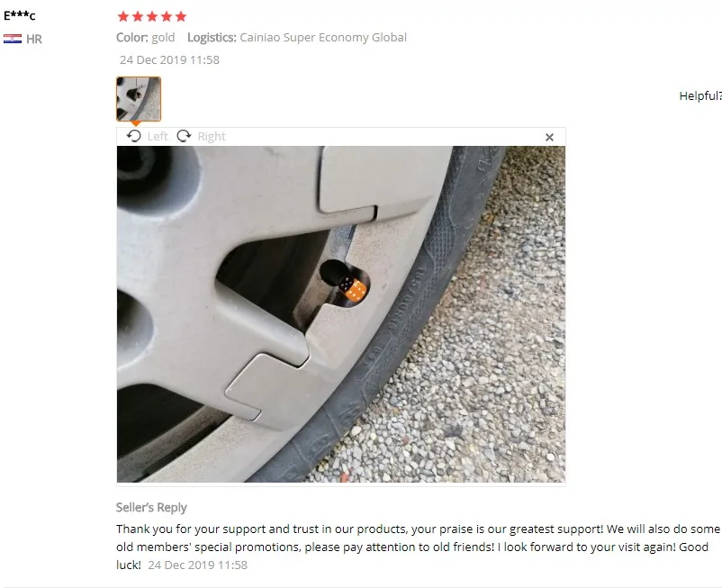Mark the review as Helpful
This screenshot has height=588, width=722.
(x=700, y=95)
